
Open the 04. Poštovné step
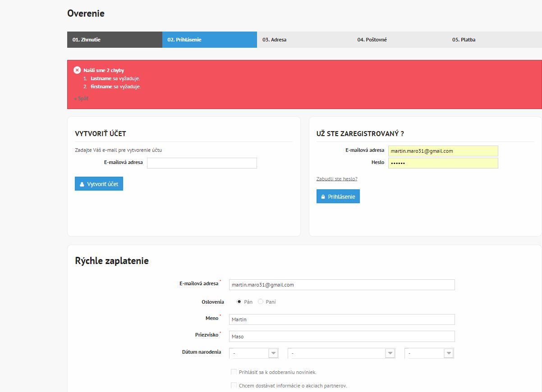(400, 40)
